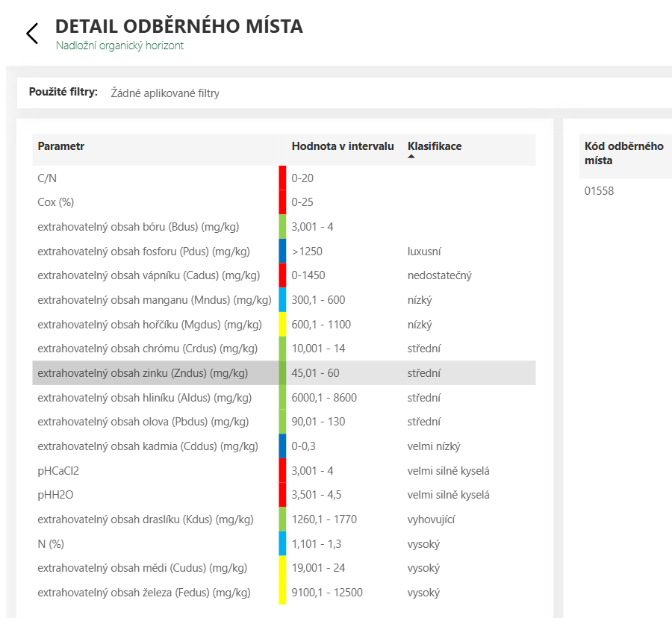The image size is (672, 618).
Task: Click the 'luxusní' classification cell
Action: click(x=424, y=252)
